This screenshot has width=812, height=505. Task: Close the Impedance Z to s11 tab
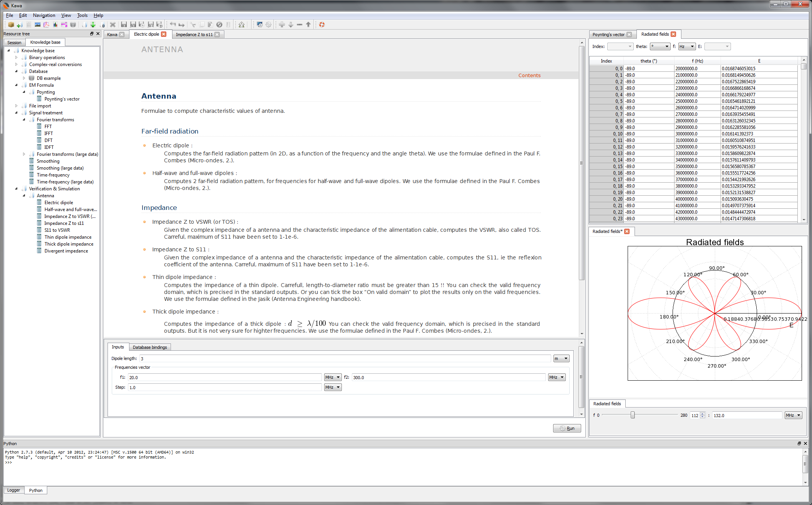pos(217,35)
